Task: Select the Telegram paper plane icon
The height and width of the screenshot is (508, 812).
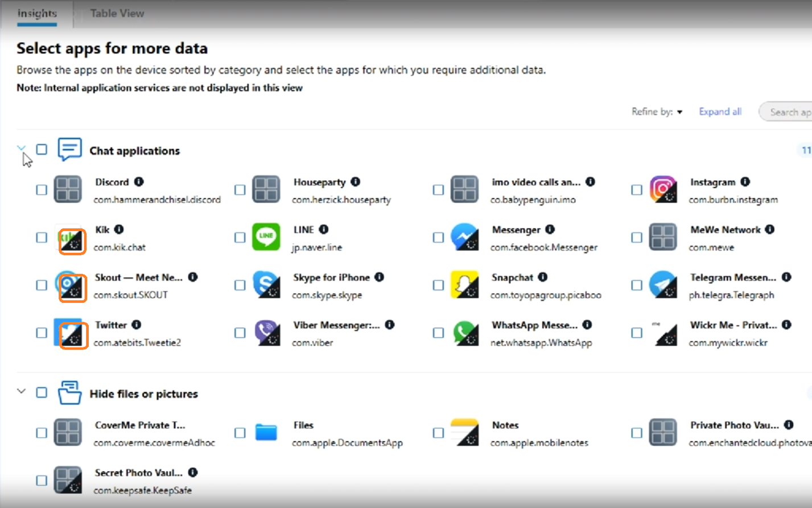Action: pos(663,285)
